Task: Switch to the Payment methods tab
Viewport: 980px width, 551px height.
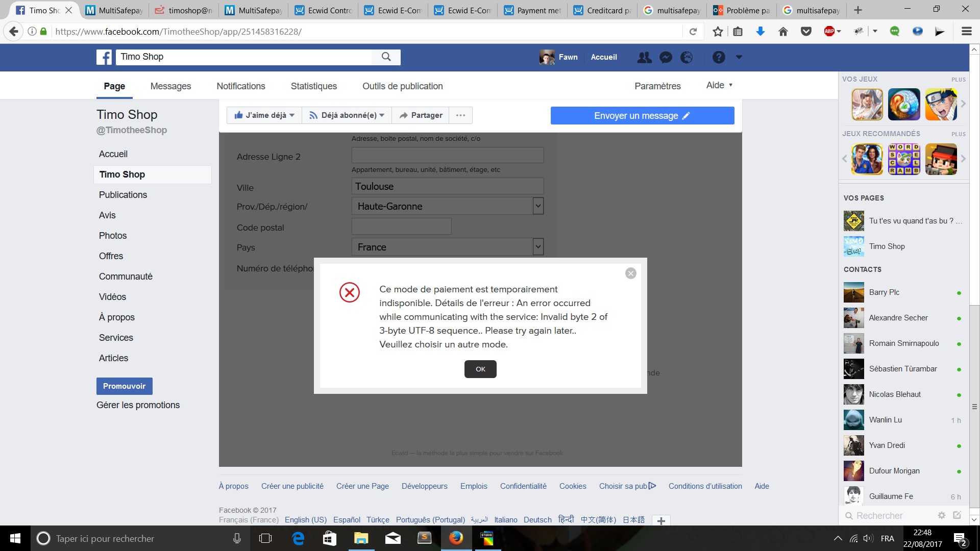Action: 533,10
